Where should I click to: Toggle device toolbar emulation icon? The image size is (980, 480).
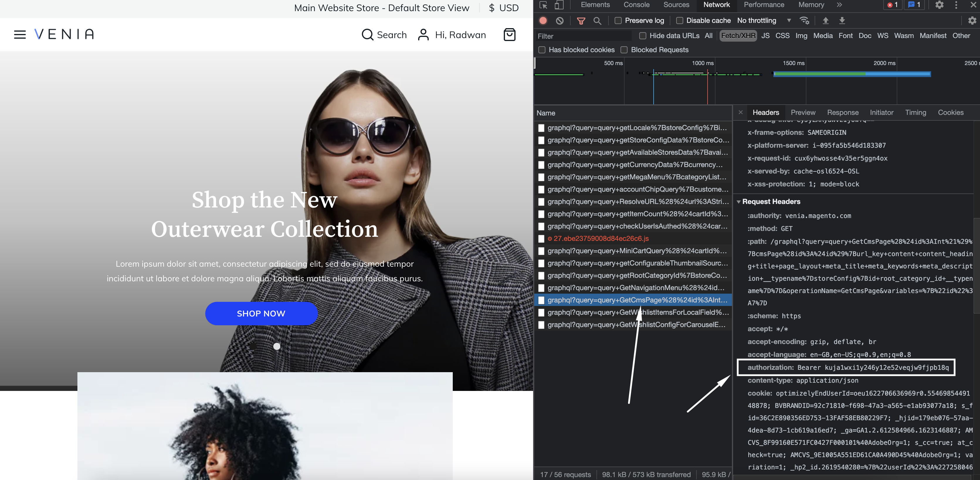point(559,5)
